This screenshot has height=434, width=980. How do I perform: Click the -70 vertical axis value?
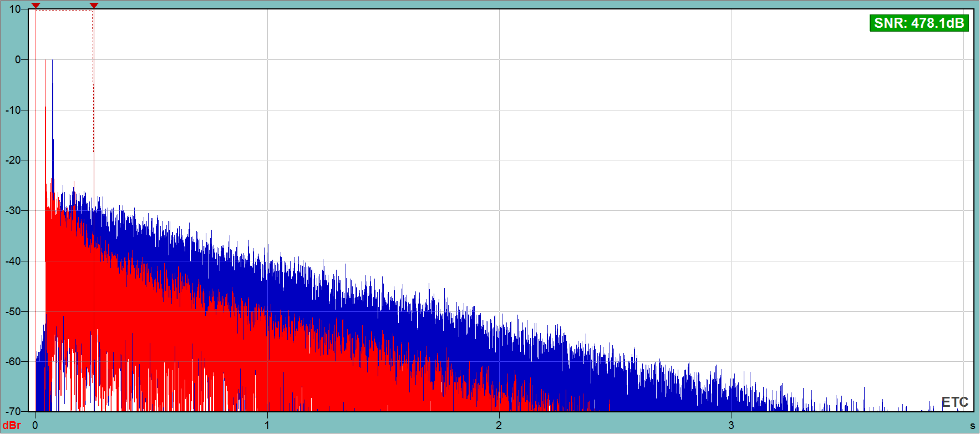coord(13,411)
